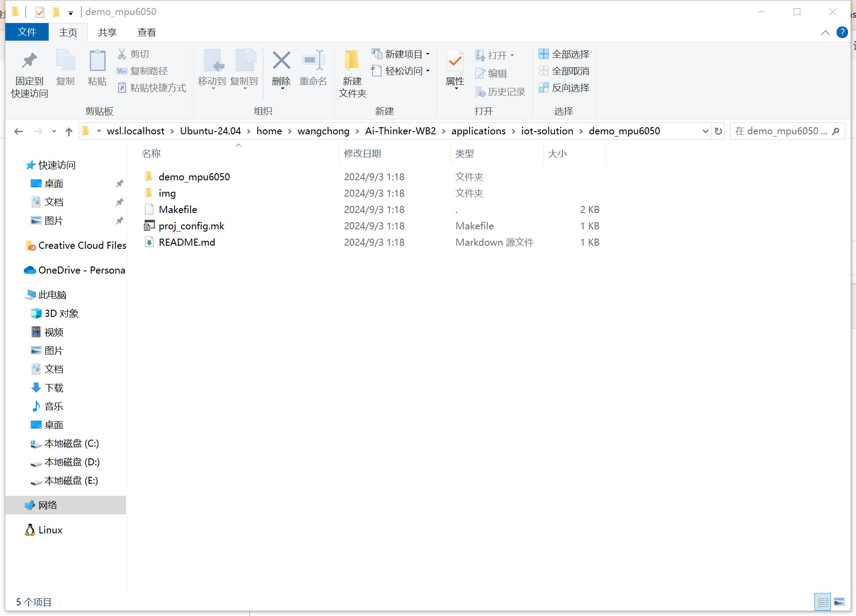Screen dimensions: 856x616
Task: Switch to the View (查看) tab
Action: [147, 32]
